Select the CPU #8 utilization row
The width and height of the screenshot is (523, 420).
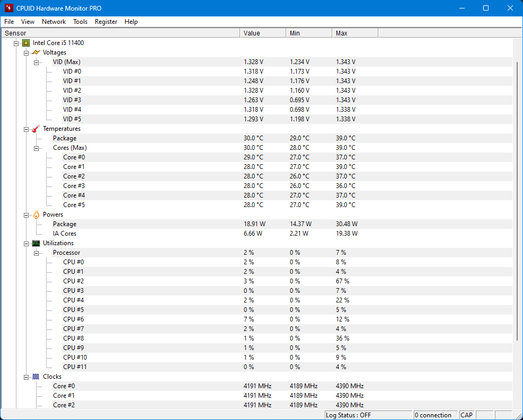coord(287,338)
